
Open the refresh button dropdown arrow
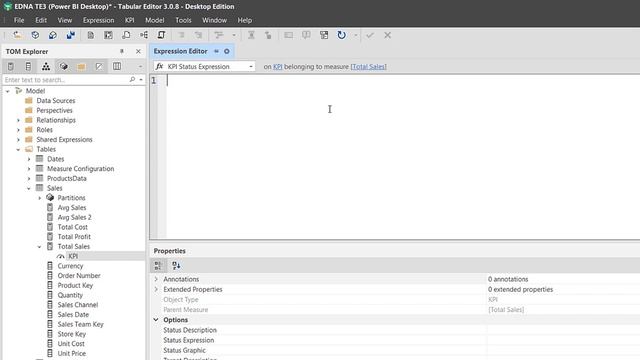point(356,35)
